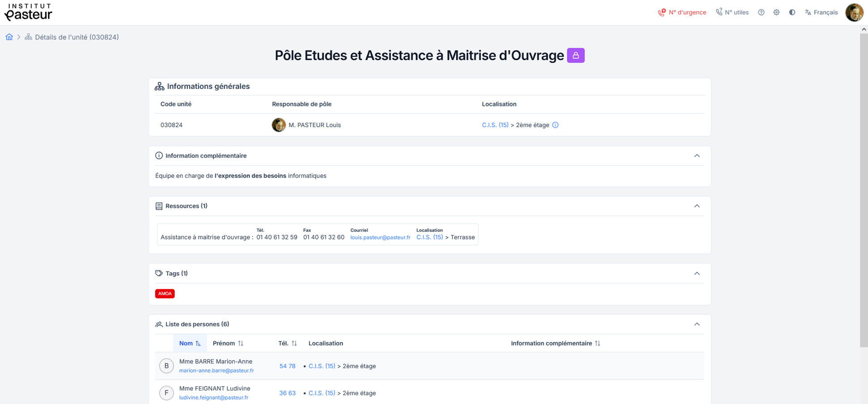Image resolution: width=868 pixels, height=404 pixels.
Task: Click the vertical page scrollbar
Action: tap(864, 188)
